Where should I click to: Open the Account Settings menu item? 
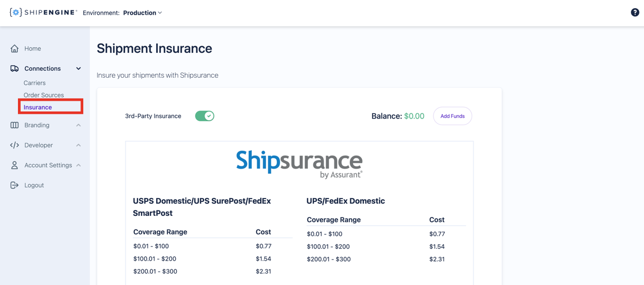(48, 165)
